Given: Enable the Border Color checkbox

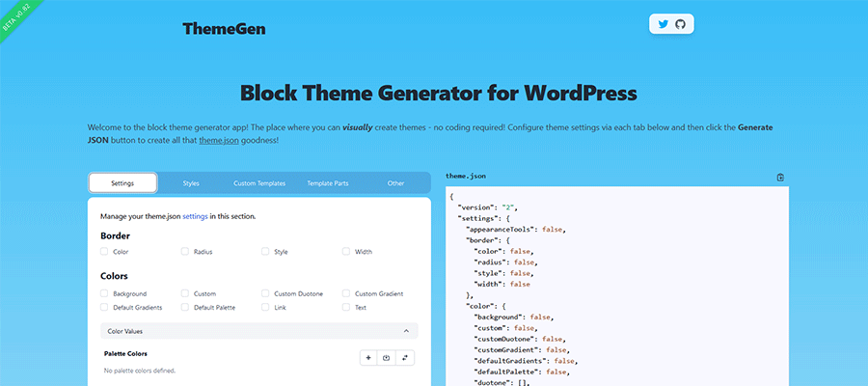Looking at the screenshot, I should (x=104, y=252).
